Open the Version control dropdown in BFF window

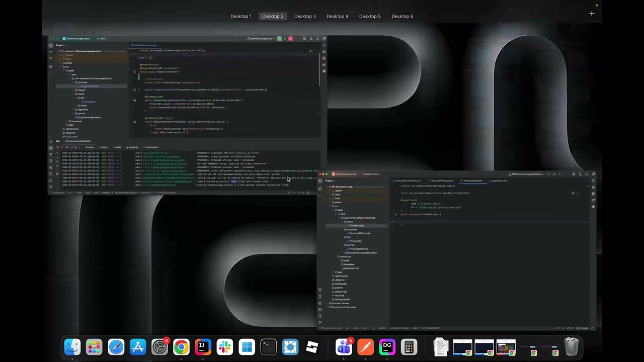(371, 174)
